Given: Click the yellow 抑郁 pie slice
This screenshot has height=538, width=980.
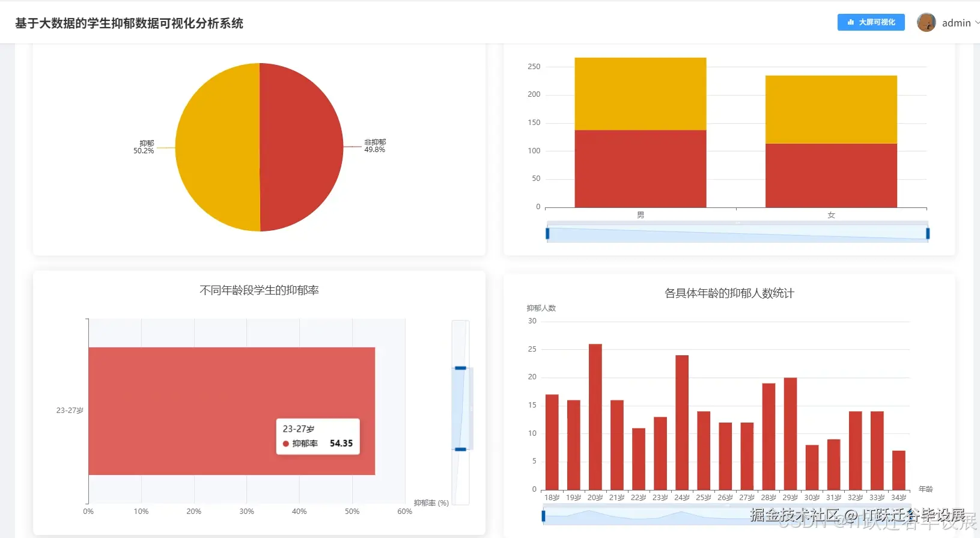Looking at the screenshot, I should click(x=218, y=147).
